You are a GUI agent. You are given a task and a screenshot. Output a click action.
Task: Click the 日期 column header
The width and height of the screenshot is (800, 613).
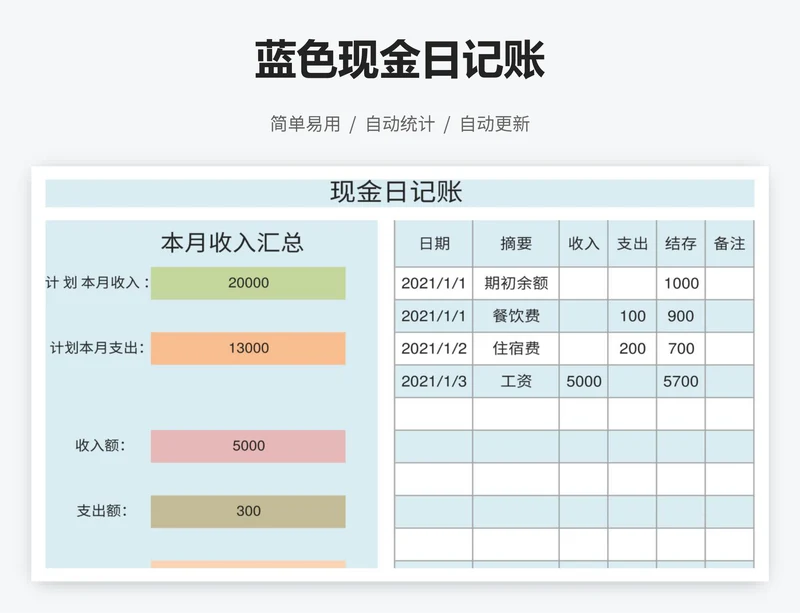click(434, 243)
